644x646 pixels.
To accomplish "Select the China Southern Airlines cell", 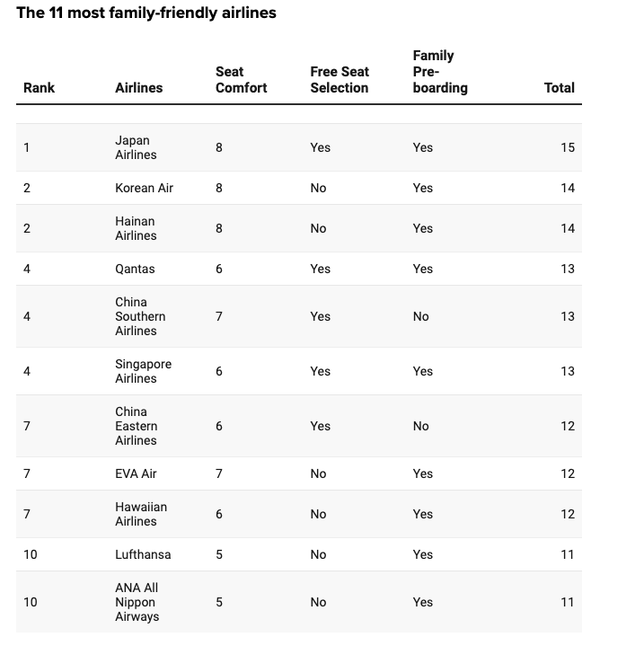I will pyautogui.click(x=140, y=316).
